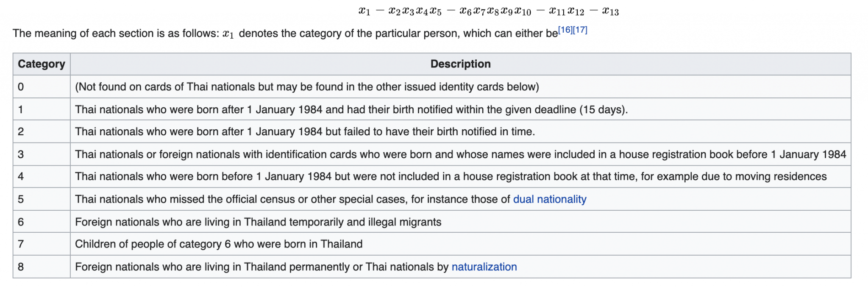Click the category 4 number cell
Image resolution: width=868 pixels, height=287 pixels.
[21, 177]
